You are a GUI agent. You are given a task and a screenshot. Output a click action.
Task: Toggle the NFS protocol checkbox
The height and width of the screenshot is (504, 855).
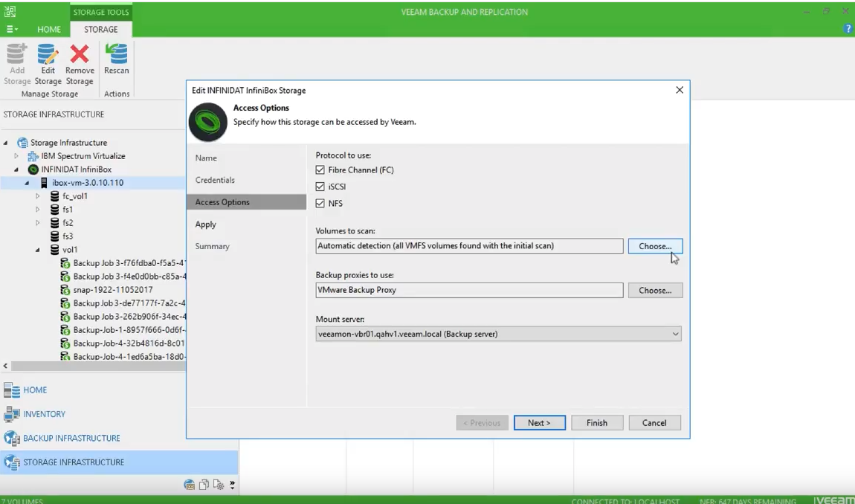[320, 204]
